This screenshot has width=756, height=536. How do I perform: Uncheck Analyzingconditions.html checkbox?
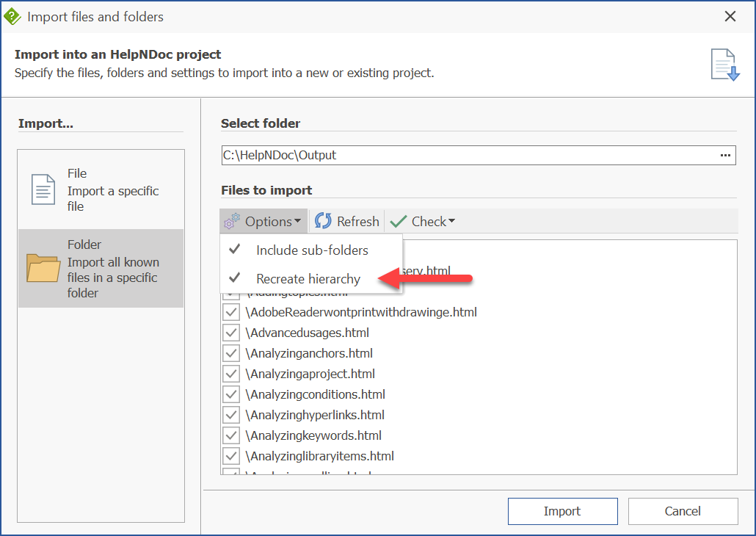tap(231, 394)
